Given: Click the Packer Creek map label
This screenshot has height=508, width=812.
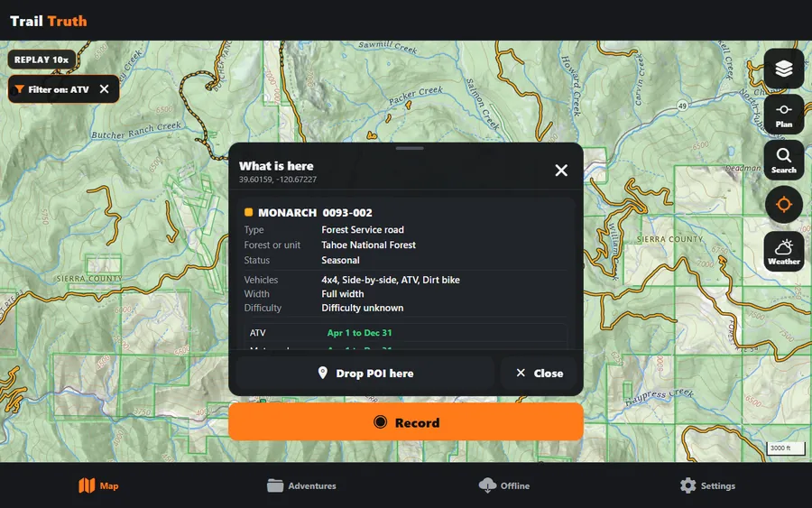Looking at the screenshot, I should click(x=416, y=96).
